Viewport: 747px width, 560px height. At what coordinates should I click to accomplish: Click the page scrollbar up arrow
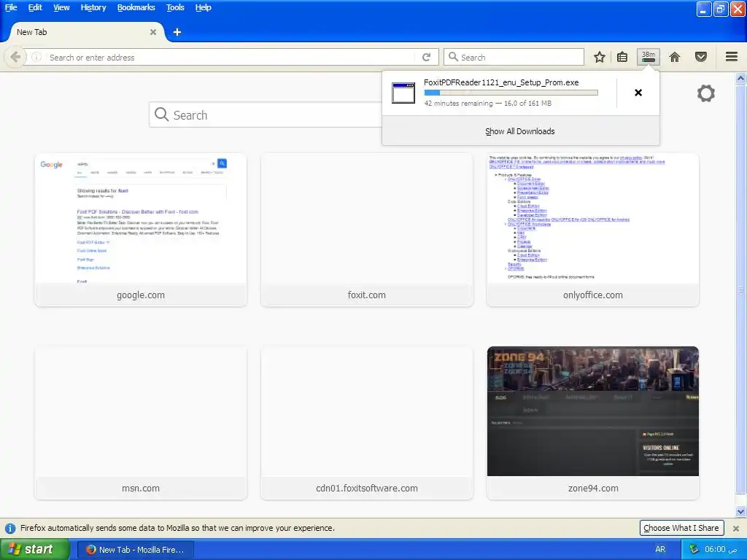tap(741, 78)
